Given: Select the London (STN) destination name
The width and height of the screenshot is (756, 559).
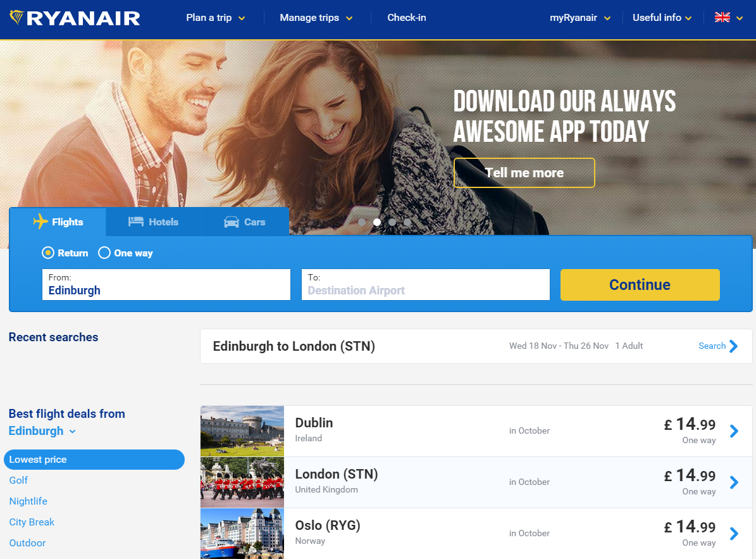Looking at the screenshot, I should click(337, 474).
